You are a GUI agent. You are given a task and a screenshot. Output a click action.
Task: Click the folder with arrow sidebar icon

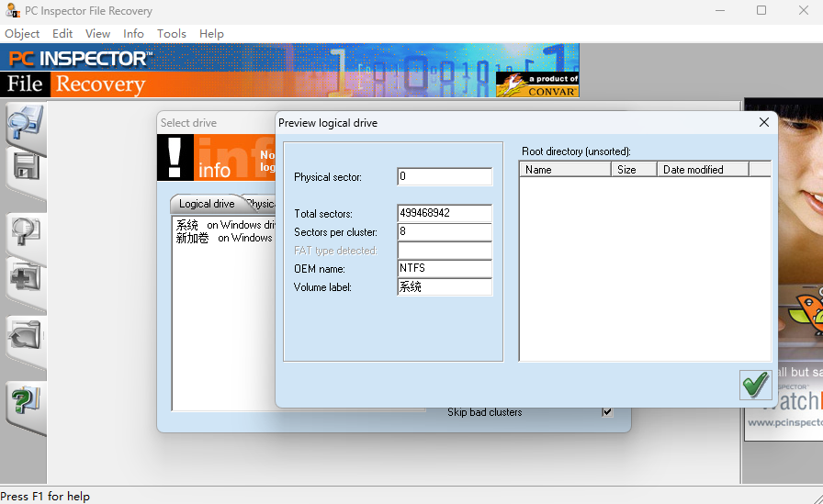(x=25, y=336)
